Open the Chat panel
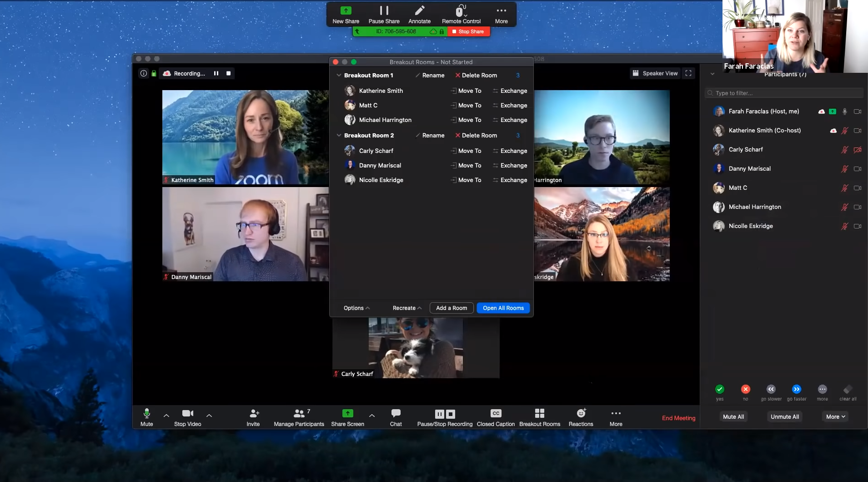This screenshot has width=868, height=482. coord(396,417)
